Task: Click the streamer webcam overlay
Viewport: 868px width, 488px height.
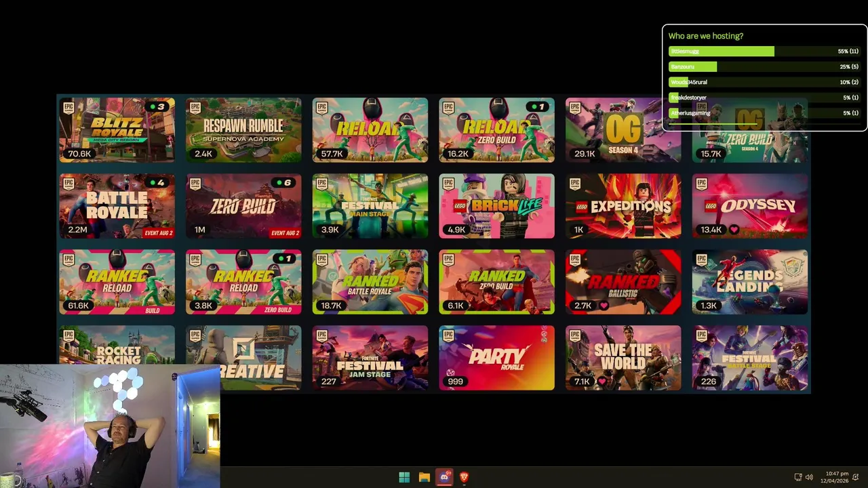Action: pyautogui.click(x=110, y=426)
